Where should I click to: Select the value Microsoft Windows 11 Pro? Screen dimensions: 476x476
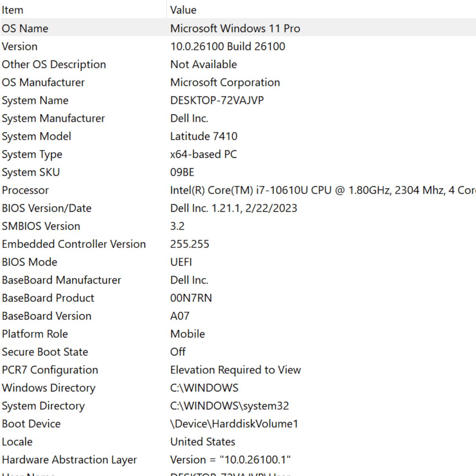pos(235,29)
